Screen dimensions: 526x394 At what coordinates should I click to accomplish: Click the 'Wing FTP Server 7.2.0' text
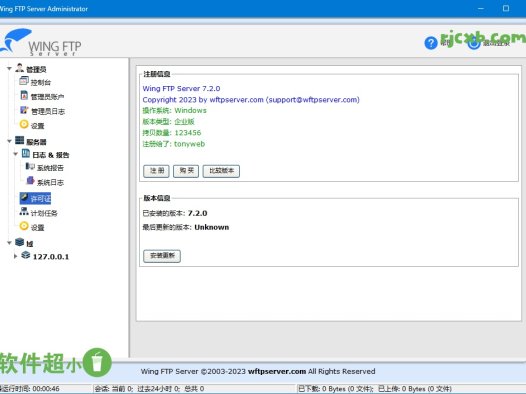click(181, 89)
